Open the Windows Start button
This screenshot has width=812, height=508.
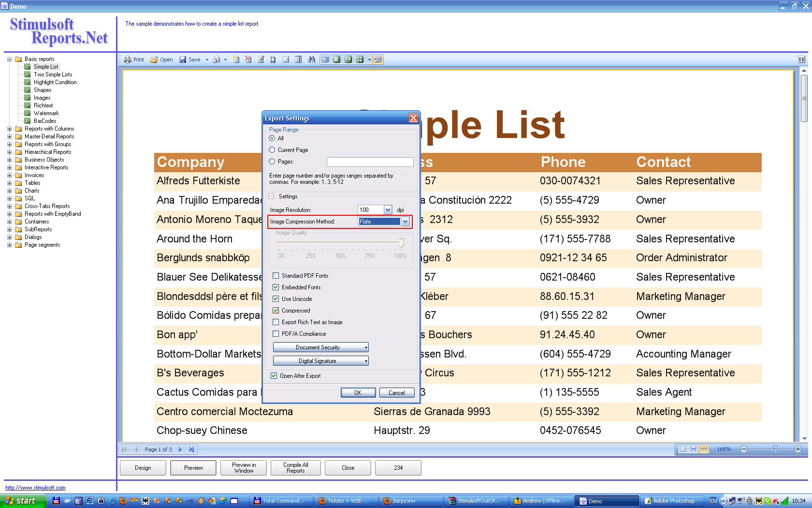(23, 501)
